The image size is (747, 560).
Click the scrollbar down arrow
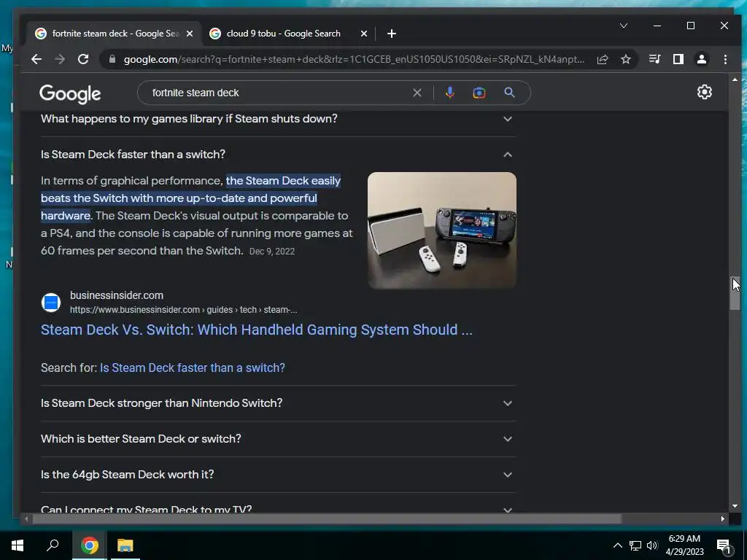click(735, 506)
